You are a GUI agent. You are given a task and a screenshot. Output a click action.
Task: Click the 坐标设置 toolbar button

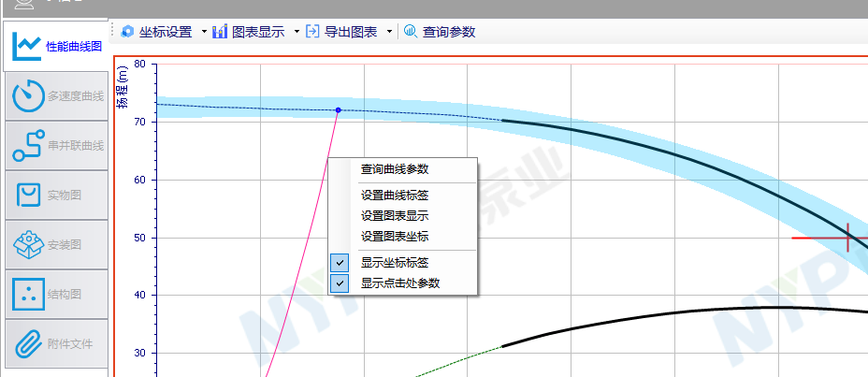click(x=156, y=32)
